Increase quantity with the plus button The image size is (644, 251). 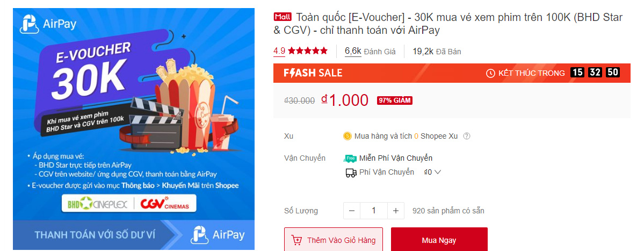coord(395,211)
